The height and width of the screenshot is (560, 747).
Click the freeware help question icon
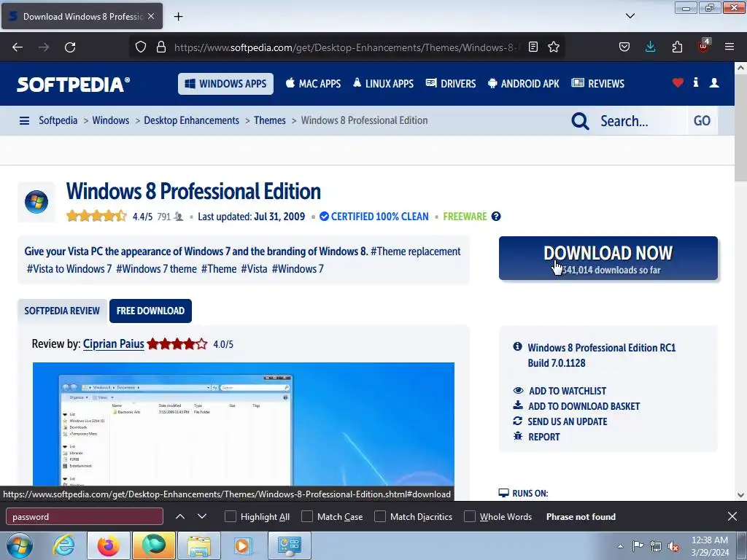tap(496, 216)
